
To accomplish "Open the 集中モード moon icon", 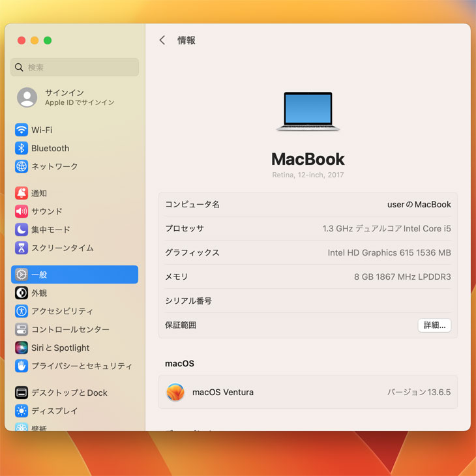I will pos(22,230).
